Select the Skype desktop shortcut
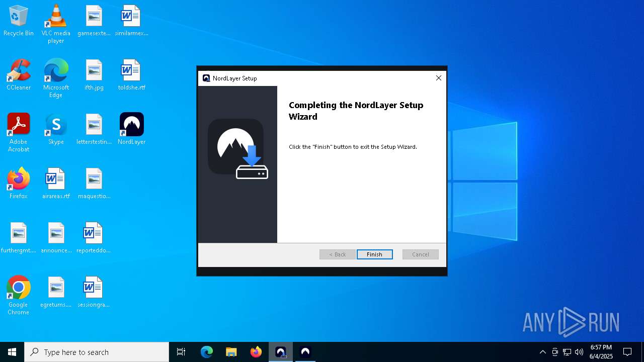Viewport: 644px width, 362px height. pos(56,130)
